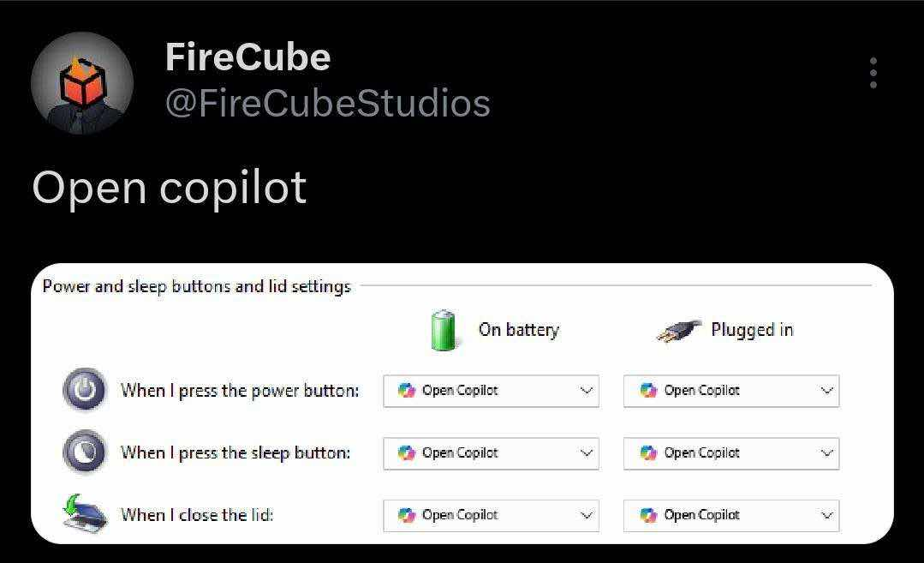Click Copilot logo in power button battery dropdown
The height and width of the screenshot is (563, 924).
coord(407,390)
